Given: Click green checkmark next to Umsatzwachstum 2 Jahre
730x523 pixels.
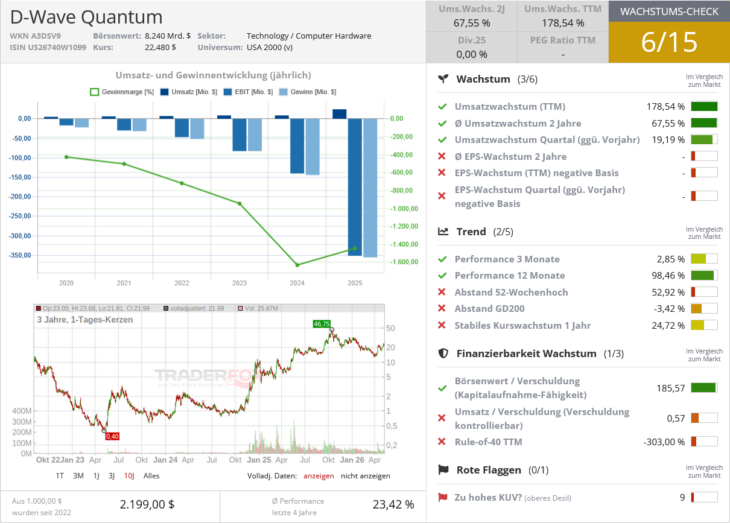Looking at the screenshot, I should point(442,123).
